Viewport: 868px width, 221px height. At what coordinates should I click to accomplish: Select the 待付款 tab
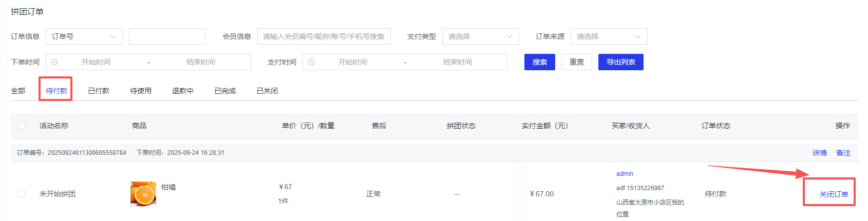(56, 91)
